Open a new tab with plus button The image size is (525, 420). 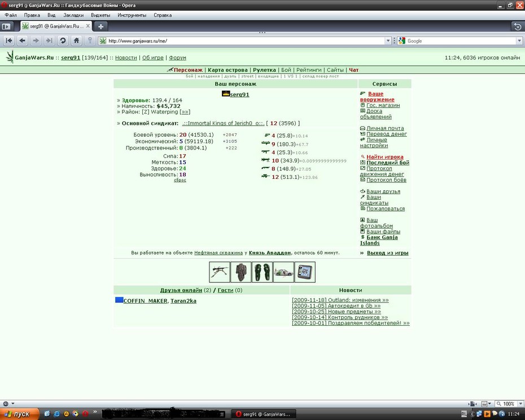(100, 26)
